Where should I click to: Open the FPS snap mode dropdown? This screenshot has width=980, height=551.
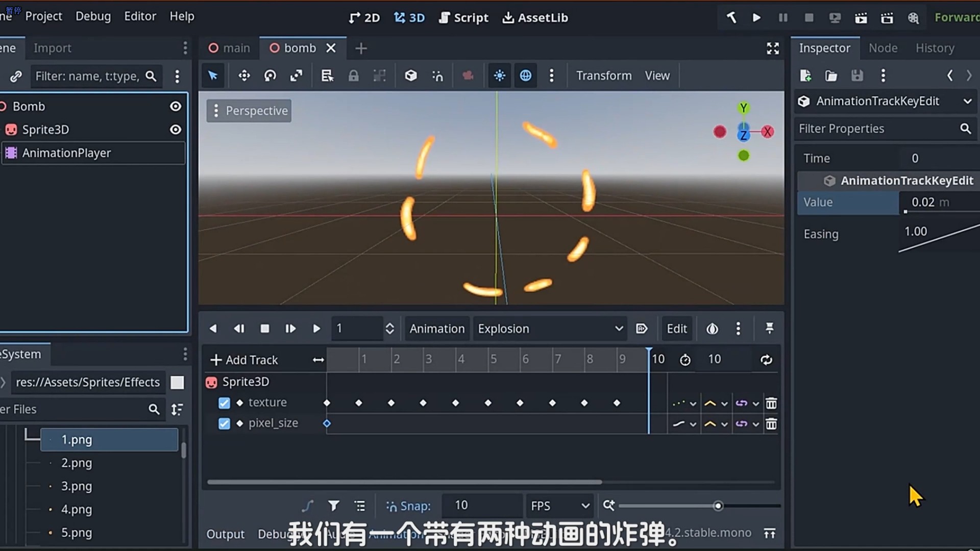(559, 506)
